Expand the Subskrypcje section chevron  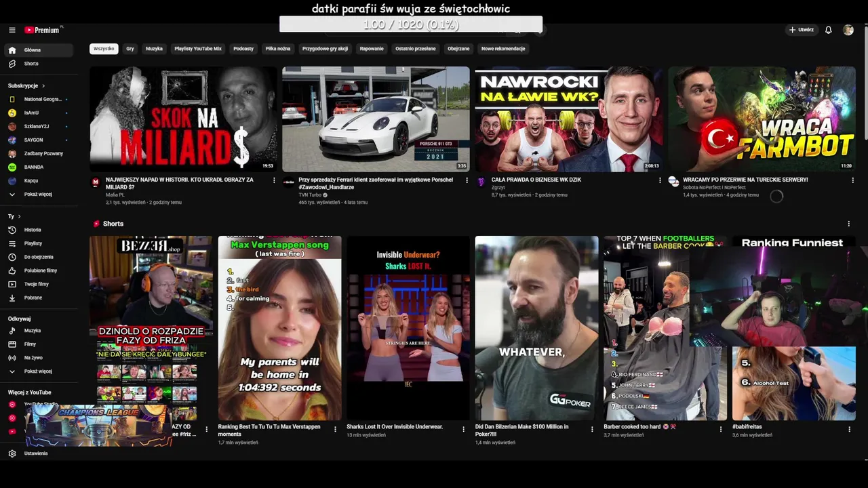43,86
